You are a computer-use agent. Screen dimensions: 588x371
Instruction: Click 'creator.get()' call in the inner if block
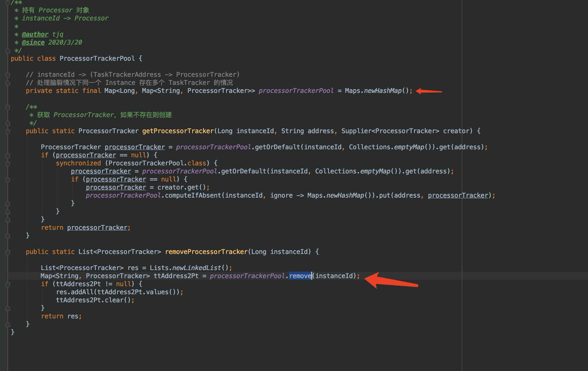point(182,187)
